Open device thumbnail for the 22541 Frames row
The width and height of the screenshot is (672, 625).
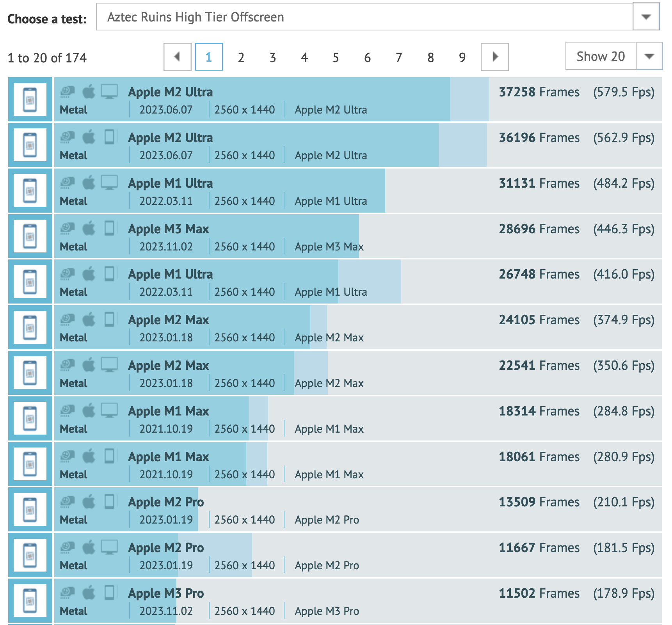(x=30, y=373)
